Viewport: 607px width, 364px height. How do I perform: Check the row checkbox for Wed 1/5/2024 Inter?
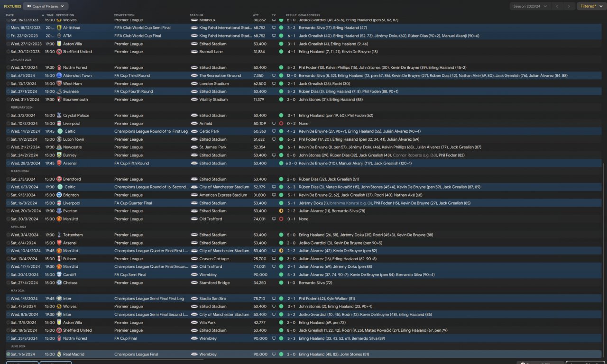click(8, 299)
